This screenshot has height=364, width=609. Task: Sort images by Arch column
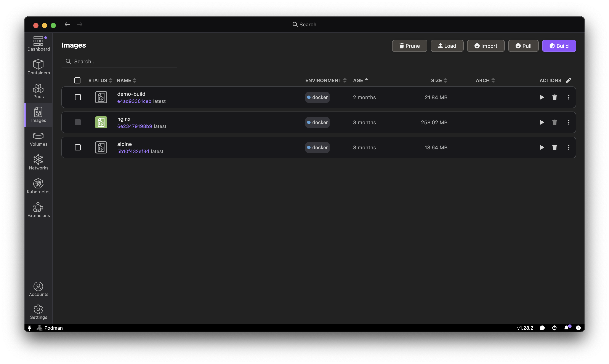pyautogui.click(x=485, y=80)
